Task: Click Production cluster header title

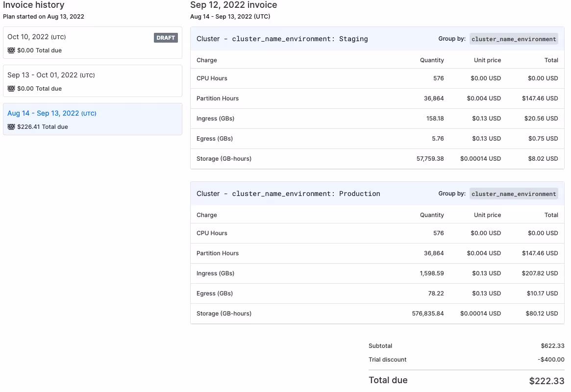Action: coord(288,194)
